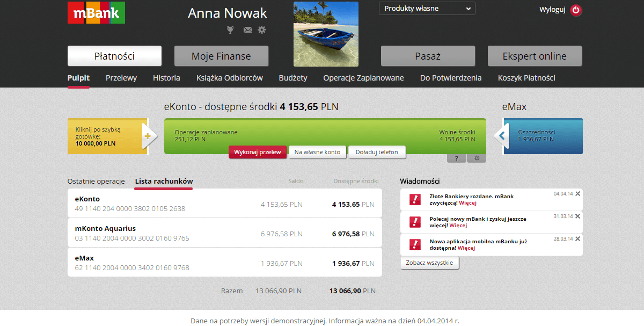
Task: Click the Anna Nowak user name
Action: coord(228,13)
